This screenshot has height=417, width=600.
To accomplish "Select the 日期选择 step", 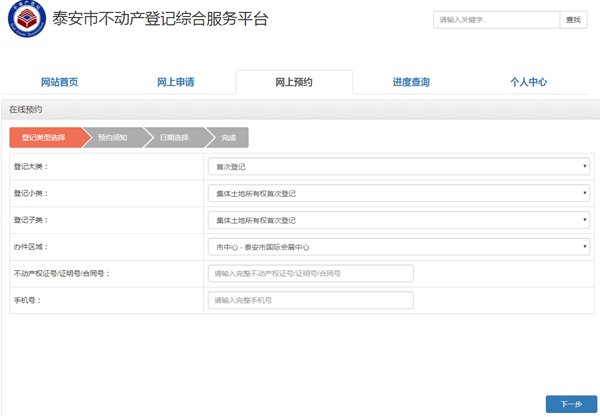I will point(173,137).
